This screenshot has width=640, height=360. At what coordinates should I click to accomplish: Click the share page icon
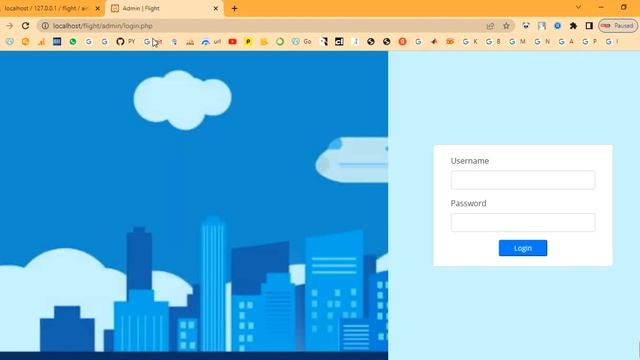(x=490, y=26)
